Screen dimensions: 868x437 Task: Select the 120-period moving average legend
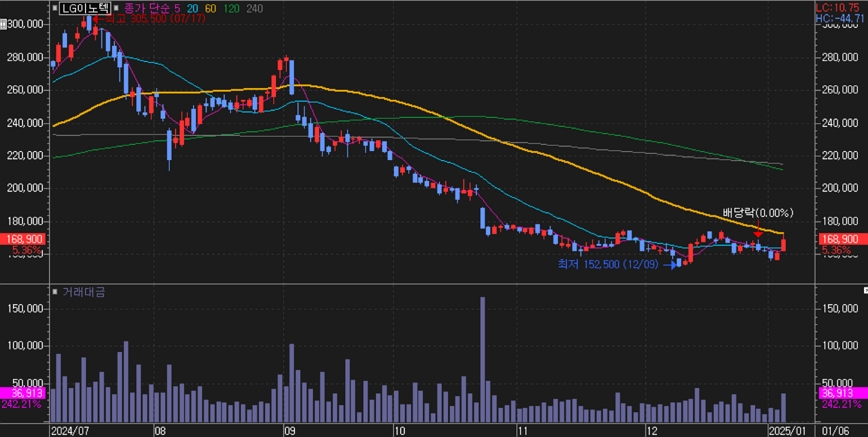[x=232, y=8]
